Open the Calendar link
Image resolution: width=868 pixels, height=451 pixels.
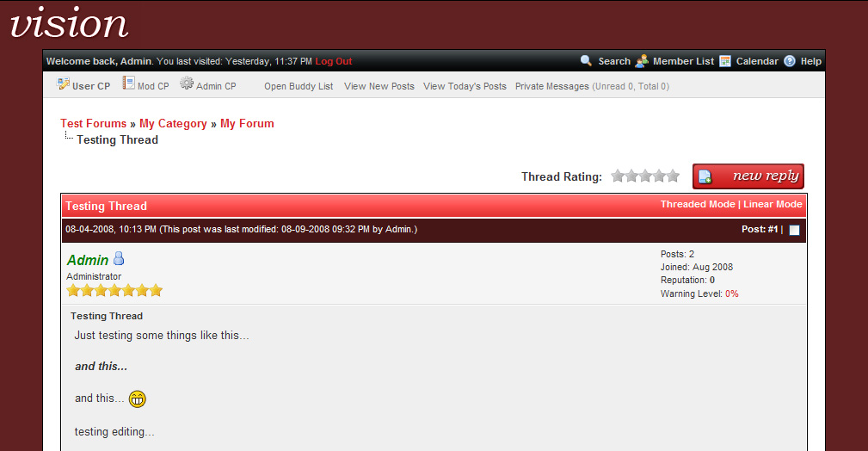(757, 61)
